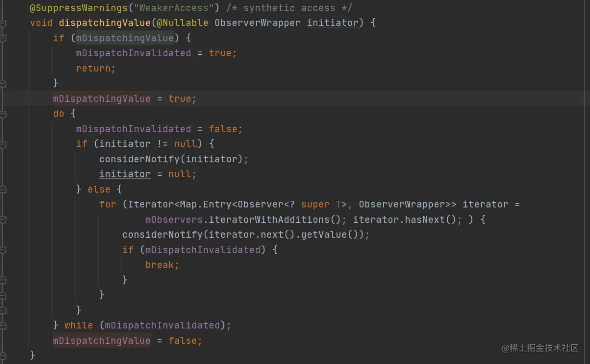Image resolution: width=590 pixels, height=364 pixels.
Task: Collapse the if (mDispatchingValue) block fold marker
Action: coord(3,38)
